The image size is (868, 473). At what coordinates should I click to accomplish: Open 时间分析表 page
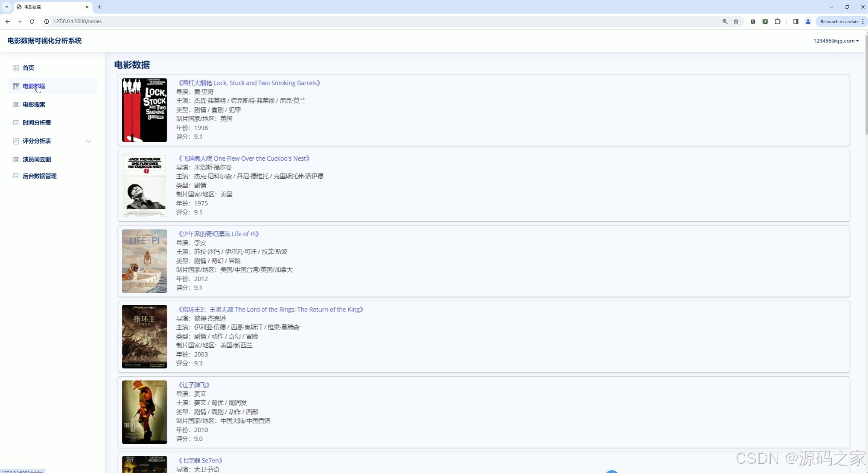click(x=37, y=123)
